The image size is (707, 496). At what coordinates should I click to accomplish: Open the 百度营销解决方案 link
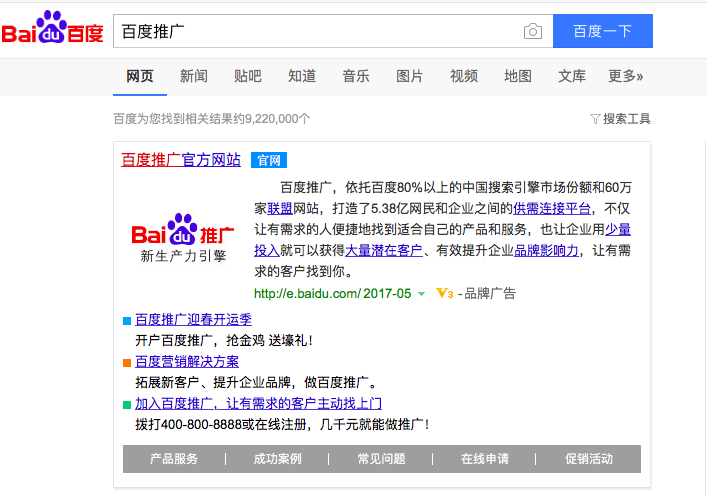[x=187, y=362]
